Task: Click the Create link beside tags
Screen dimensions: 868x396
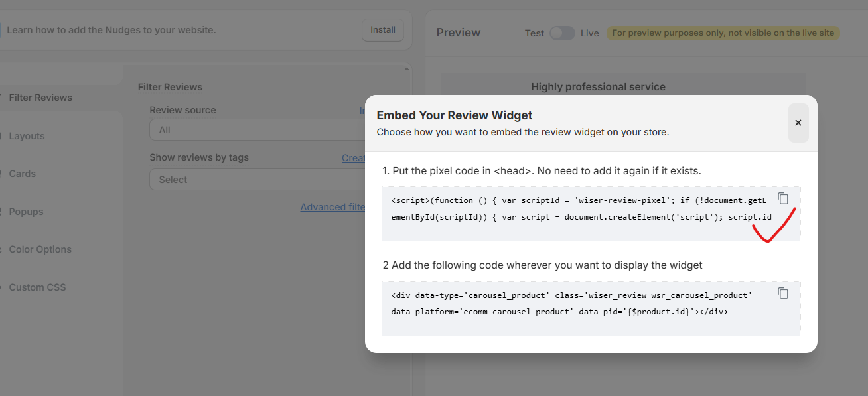Action: coord(354,158)
